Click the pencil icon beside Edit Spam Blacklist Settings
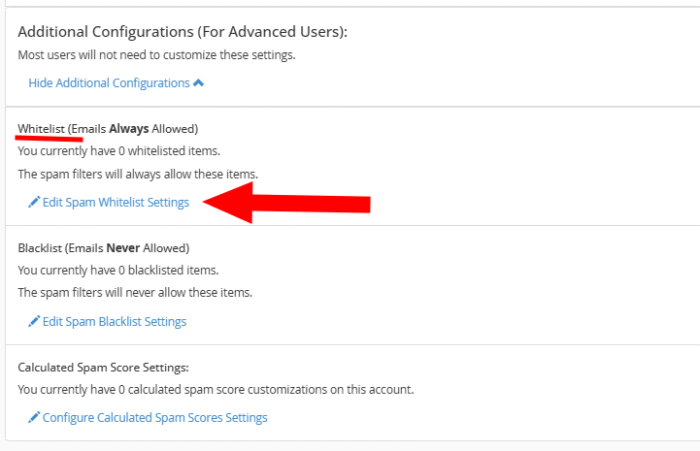The image size is (700, 451). [x=34, y=322]
